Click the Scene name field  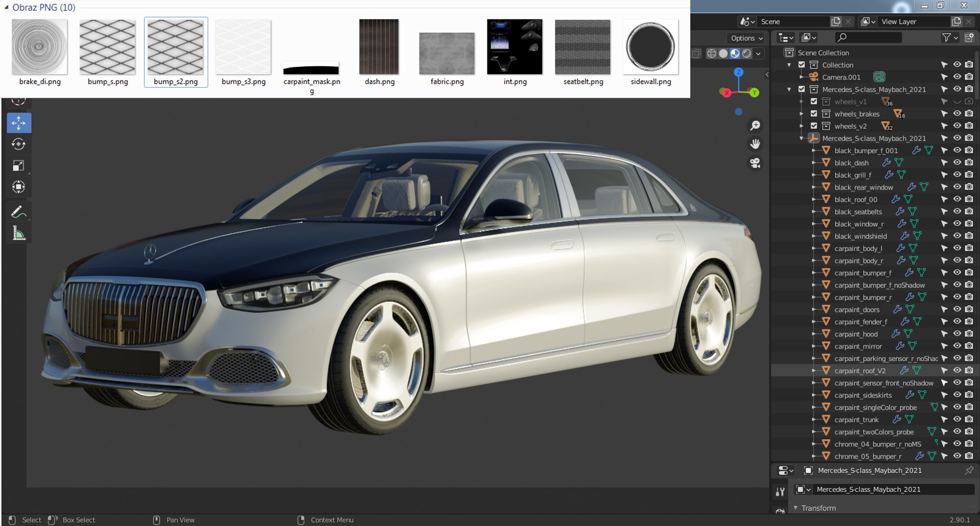tap(793, 21)
